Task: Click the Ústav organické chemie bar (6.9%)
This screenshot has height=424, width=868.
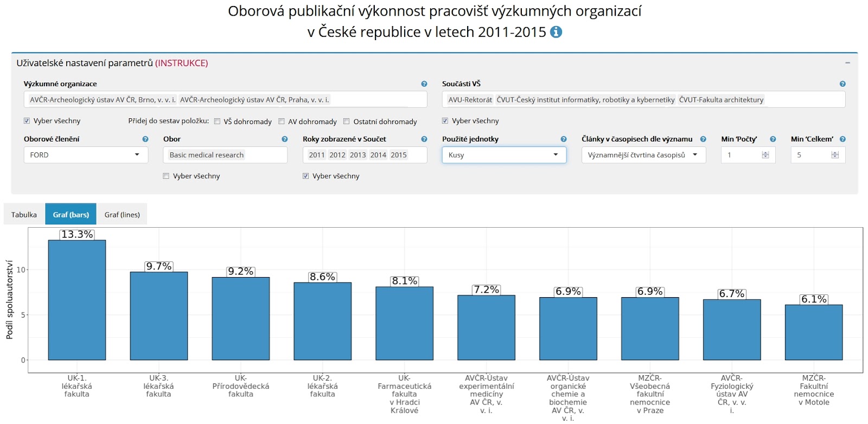Action: [568, 329]
